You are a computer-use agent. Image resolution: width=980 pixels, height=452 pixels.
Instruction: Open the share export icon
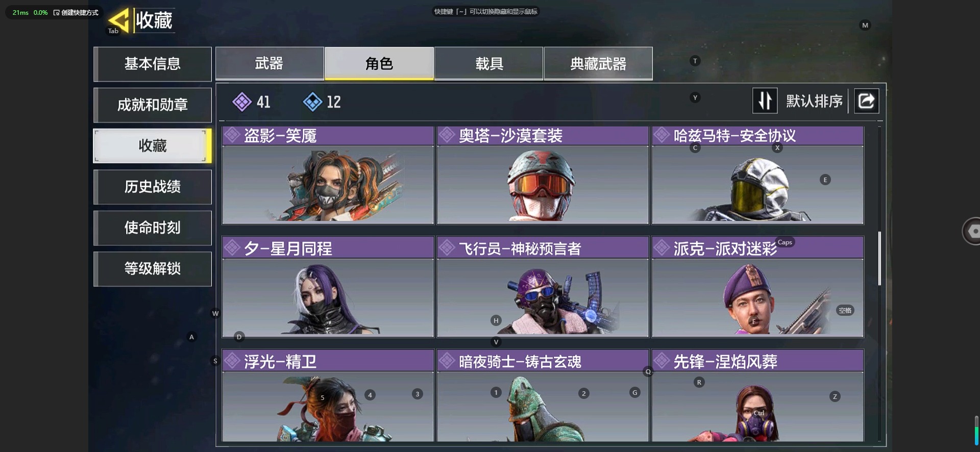(x=866, y=101)
